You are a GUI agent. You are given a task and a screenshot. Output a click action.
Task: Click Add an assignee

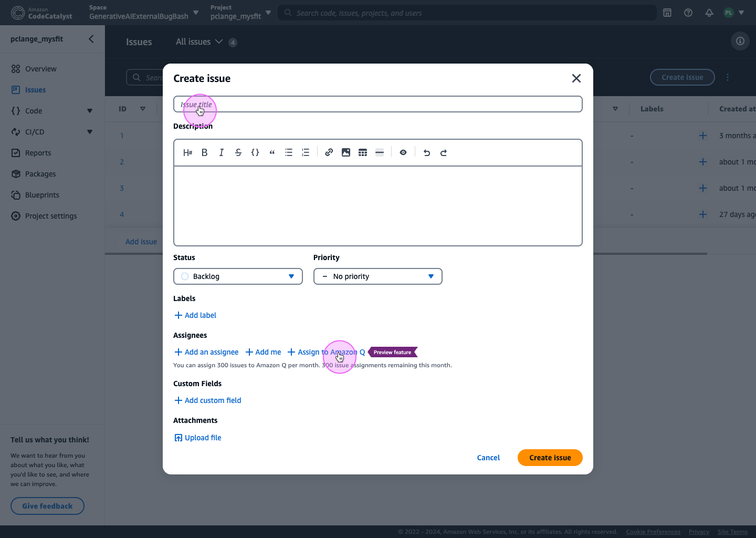coord(206,352)
